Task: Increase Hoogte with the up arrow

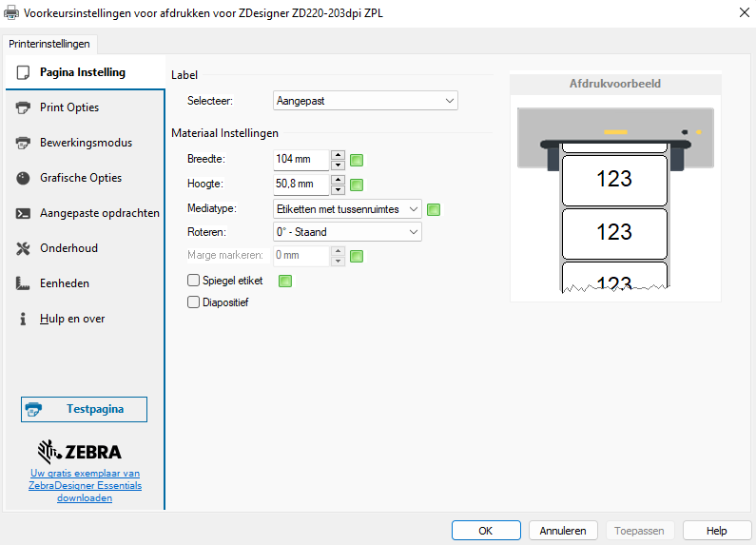Action: point(338,180)
